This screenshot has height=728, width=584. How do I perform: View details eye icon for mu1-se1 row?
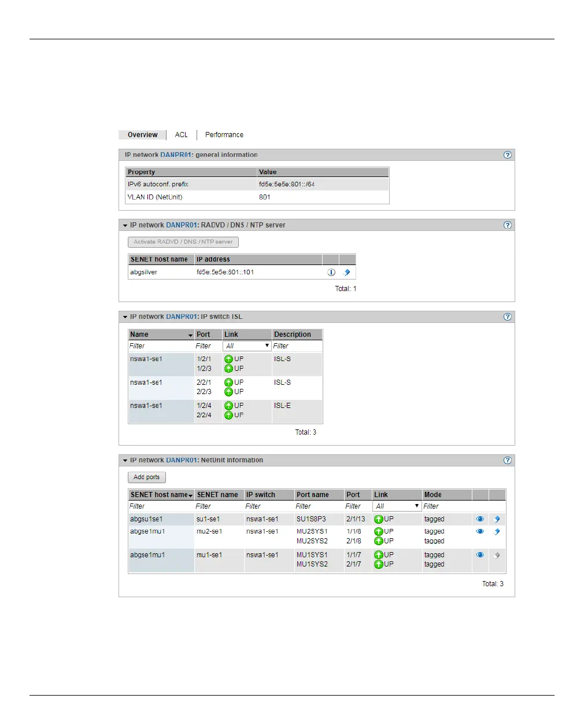tap(480, 555)
